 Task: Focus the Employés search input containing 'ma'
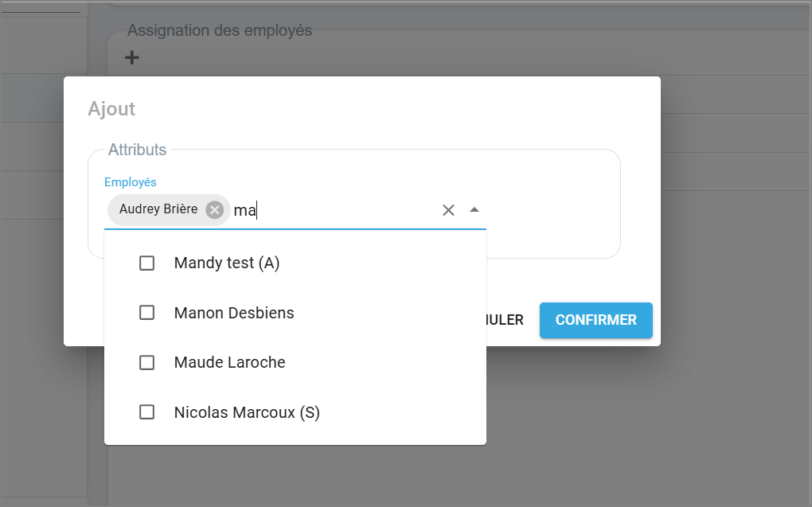pos(334,210)
